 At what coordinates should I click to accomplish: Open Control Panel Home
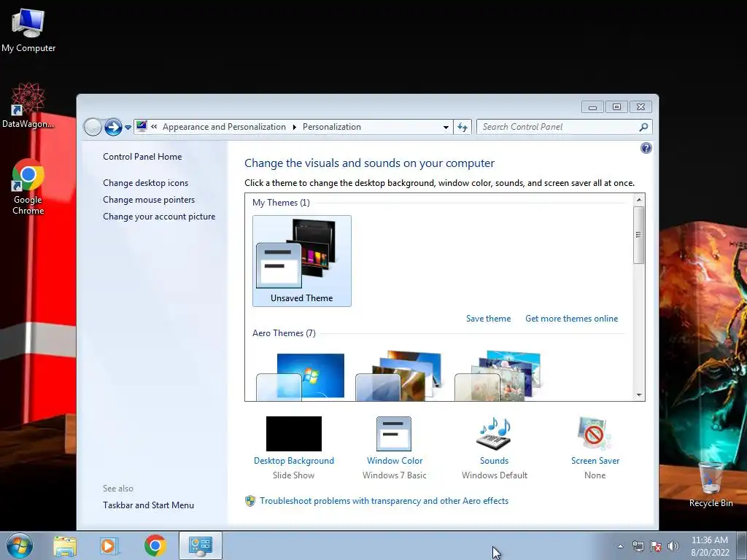click(142, 157)
